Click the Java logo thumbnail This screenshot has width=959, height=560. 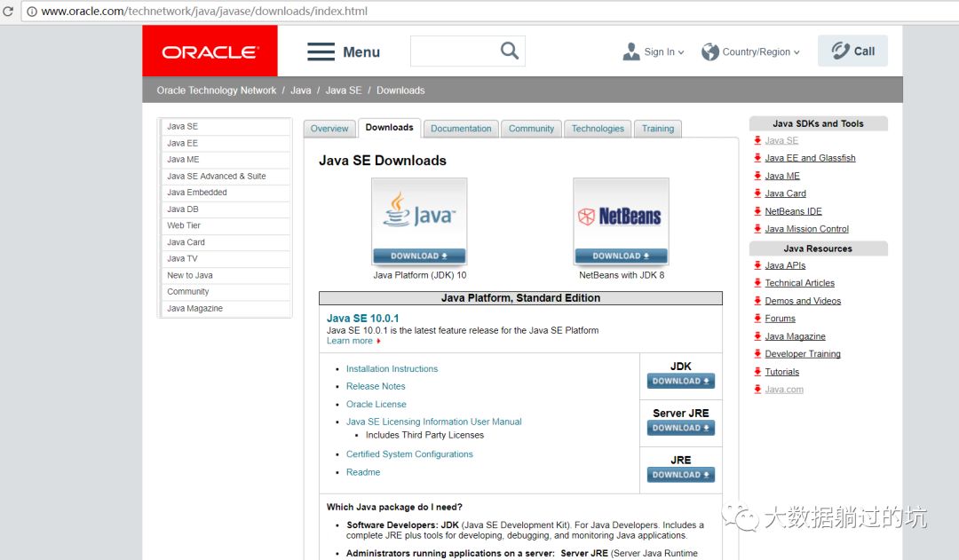pos(419,213)
